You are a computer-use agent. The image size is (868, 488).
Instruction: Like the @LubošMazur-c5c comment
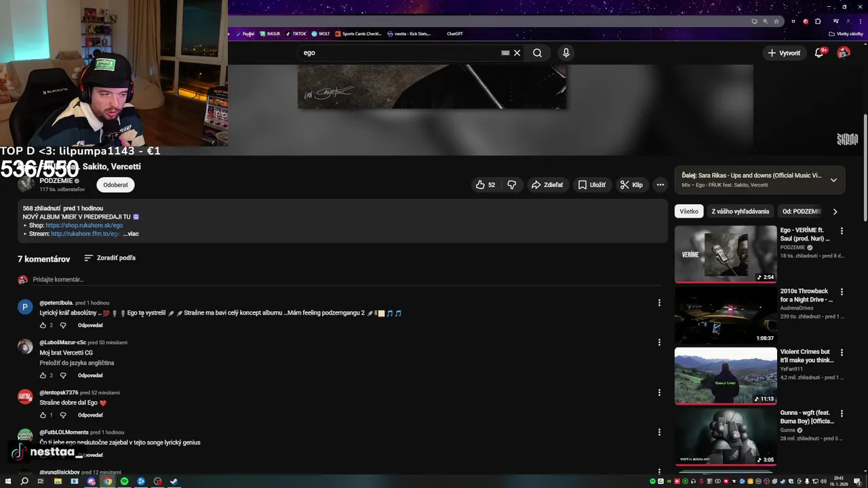click(43, 375)
